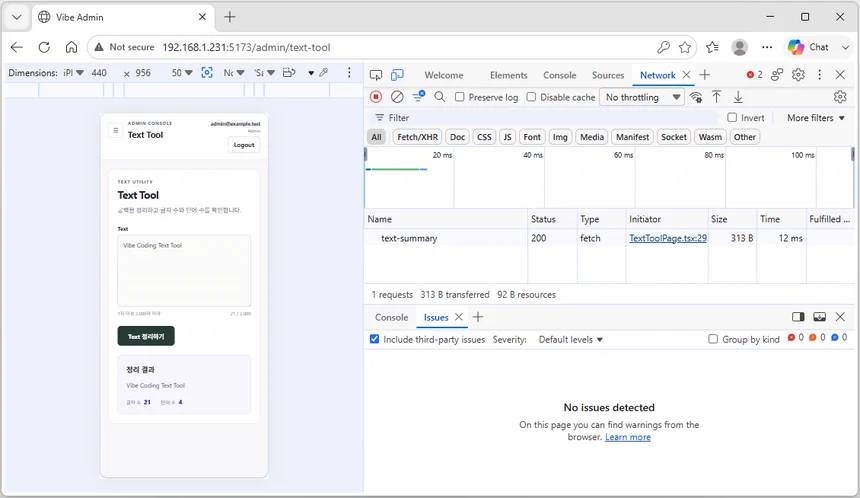Open the 50 zoom dropdown

[x=182, y=72]
